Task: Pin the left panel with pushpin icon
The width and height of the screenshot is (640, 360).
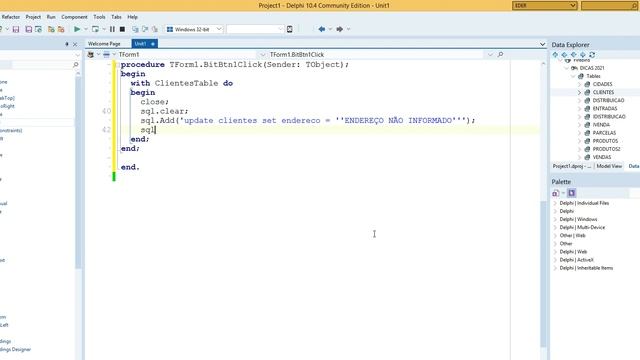Action: (x=67, y=44)
